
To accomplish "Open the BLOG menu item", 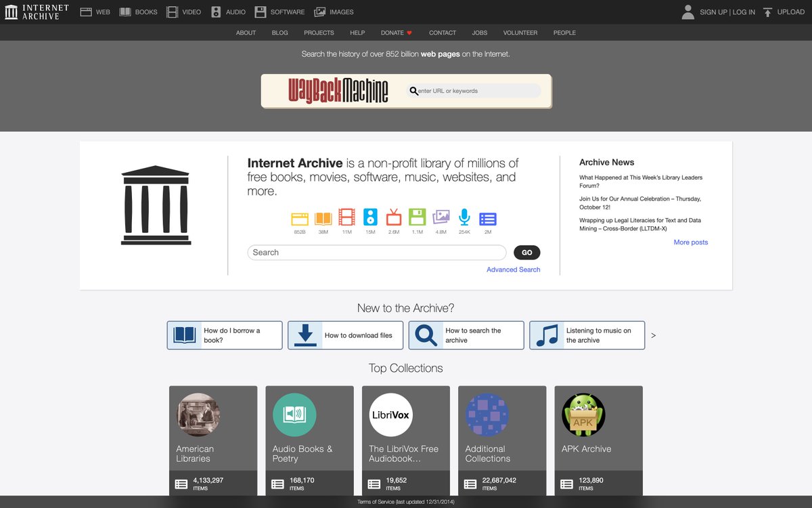I will coord(280,33).
